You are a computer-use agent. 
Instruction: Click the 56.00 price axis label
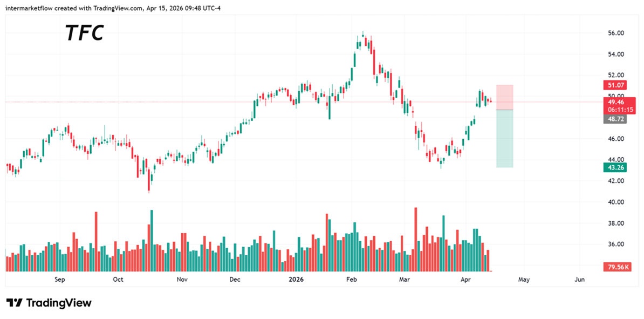point(615,33)
